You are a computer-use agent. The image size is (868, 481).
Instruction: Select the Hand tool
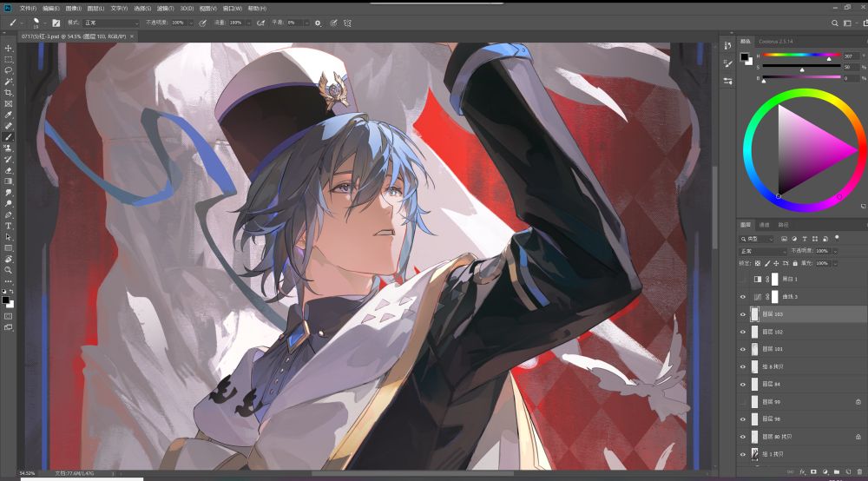9,259
